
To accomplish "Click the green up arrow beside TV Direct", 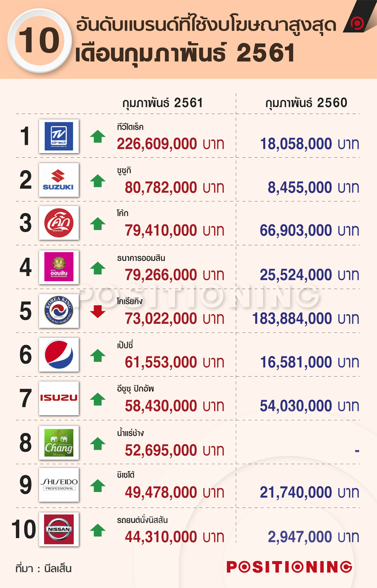I will click(98, 136).
